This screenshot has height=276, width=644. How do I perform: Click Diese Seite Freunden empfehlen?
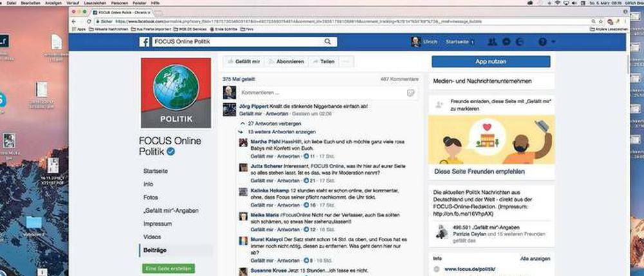(x=479, y=172)
